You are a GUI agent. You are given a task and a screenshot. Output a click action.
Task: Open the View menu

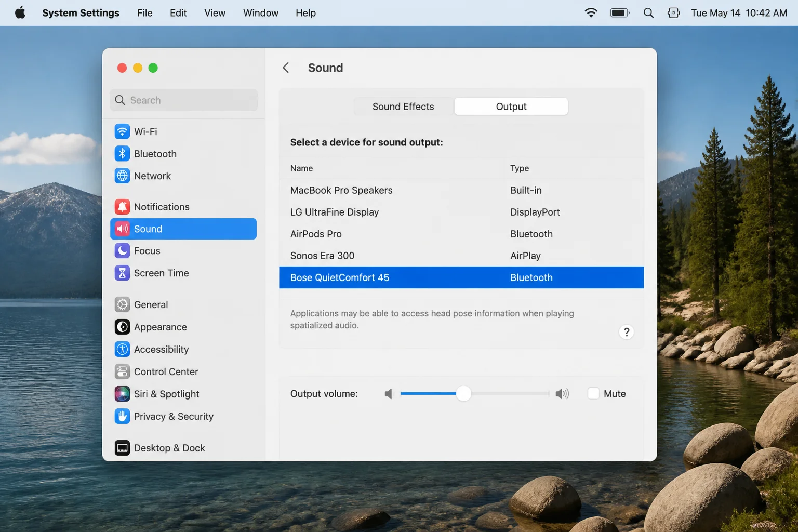[x=215, y=13]
